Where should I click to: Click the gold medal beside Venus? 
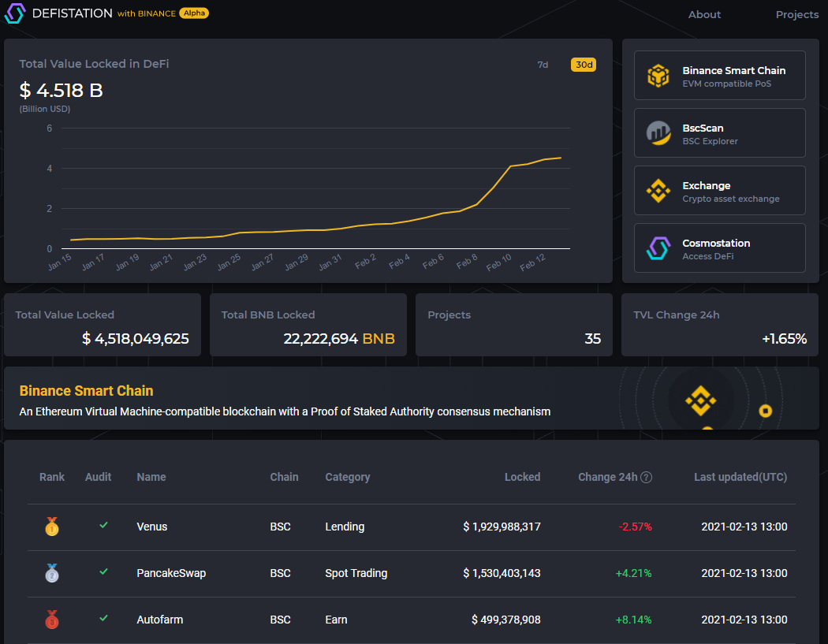point(52,527)
